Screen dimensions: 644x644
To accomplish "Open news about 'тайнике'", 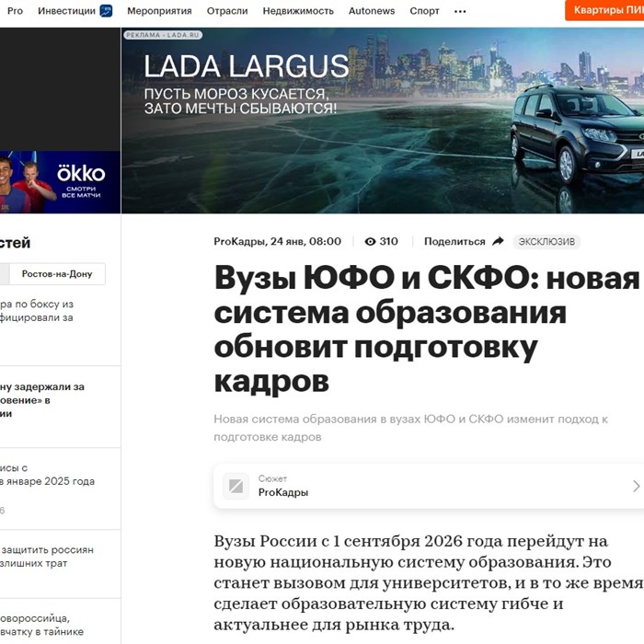I will (x=42, y=625).
